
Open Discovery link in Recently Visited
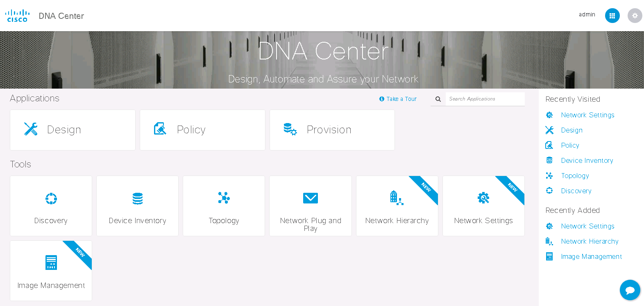point(576,191)
